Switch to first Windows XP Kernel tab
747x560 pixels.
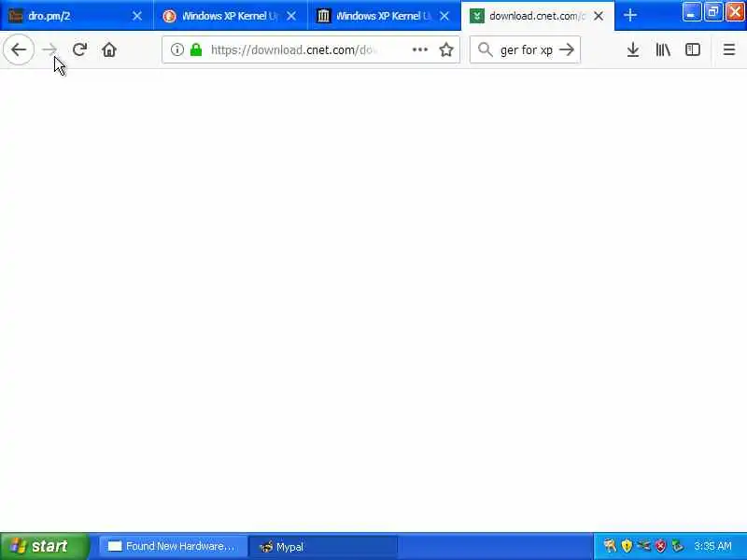click(230, 16)
